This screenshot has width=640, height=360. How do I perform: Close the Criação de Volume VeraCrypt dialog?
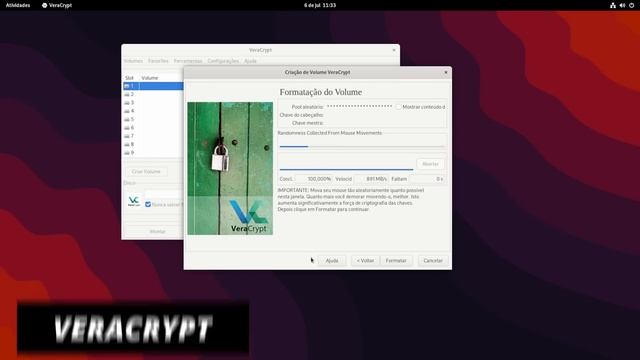(x=446, y=72)
